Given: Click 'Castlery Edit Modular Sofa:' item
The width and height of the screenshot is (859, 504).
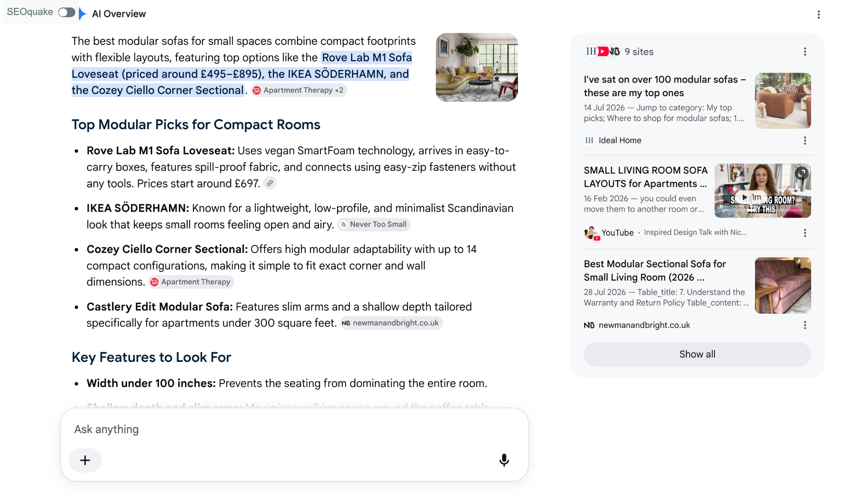Looking at the screenshot, I should pyautogui.click(x=159, y=307).
